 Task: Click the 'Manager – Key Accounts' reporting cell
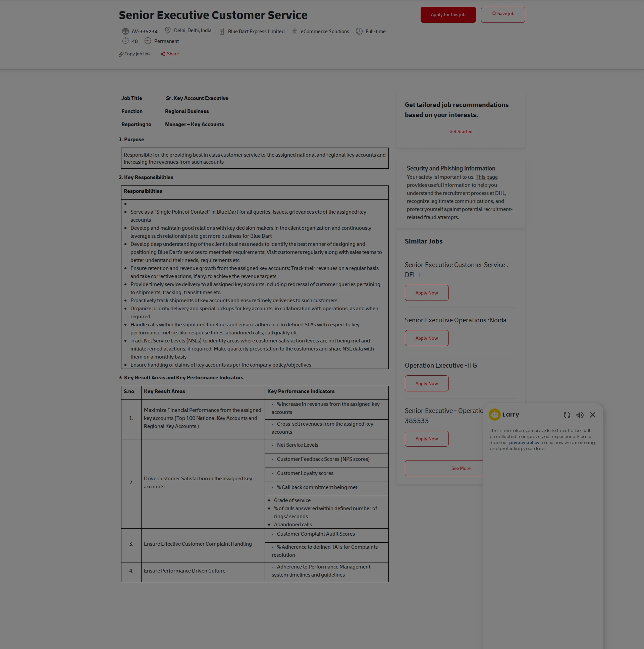[x=194, y=124]
